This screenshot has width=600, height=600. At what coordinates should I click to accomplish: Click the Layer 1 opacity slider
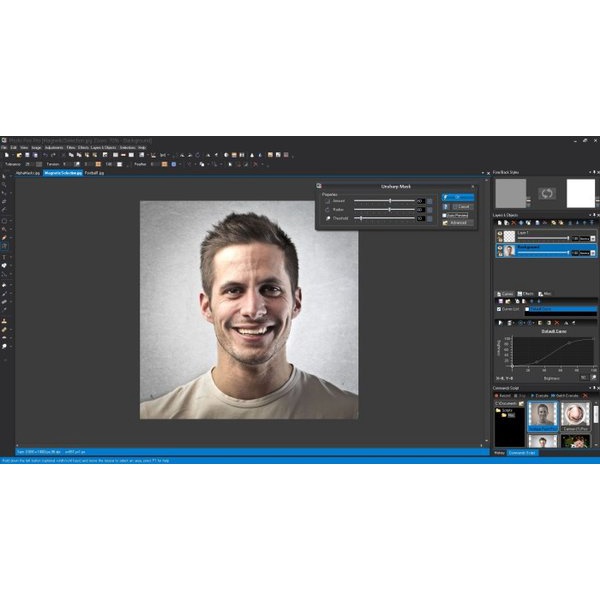pos(543,238)
